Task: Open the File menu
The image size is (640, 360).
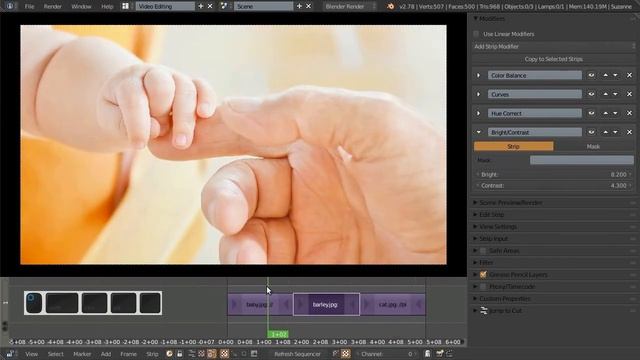Action: (x=29, y=7)
